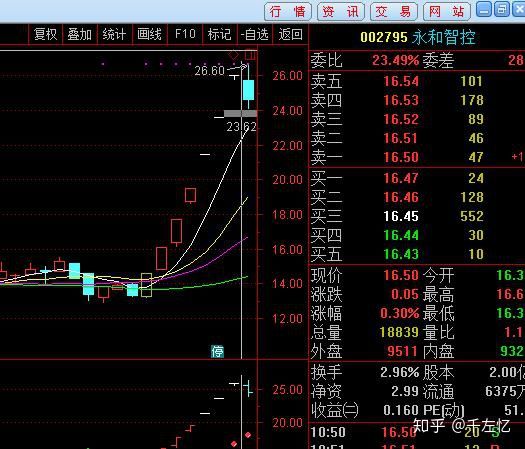Click the 买一 price 16.47
525x449 pixels.
pyautogui.click(x=401, y=178)
